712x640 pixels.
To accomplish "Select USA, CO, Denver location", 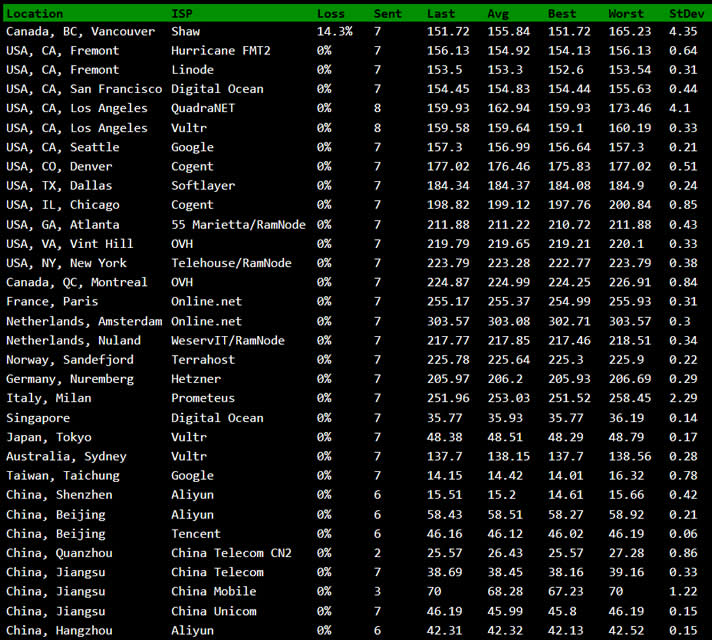I will (59, 166).
